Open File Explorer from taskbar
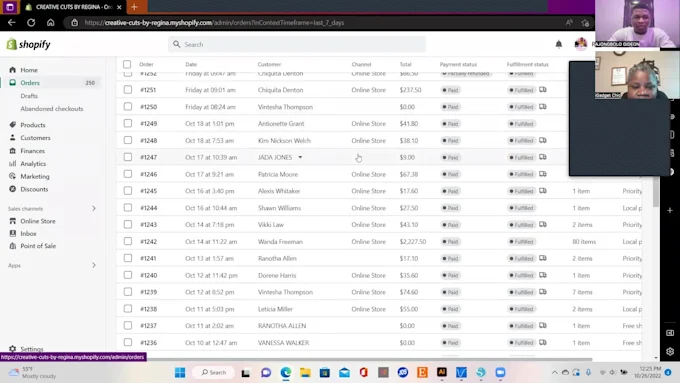The width and height of the screenshot is (680, 383). pyautogui.click(x=305, y=372)
